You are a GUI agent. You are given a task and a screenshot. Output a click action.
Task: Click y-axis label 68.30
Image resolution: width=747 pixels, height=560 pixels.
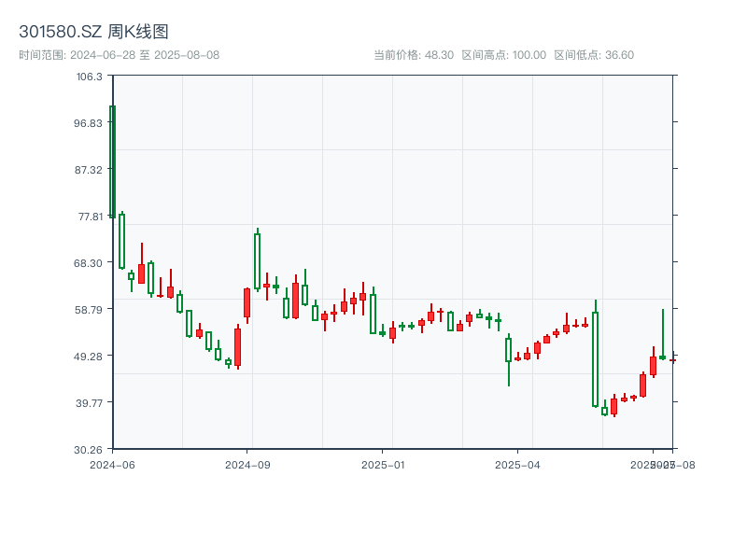[x=88, y=263]
